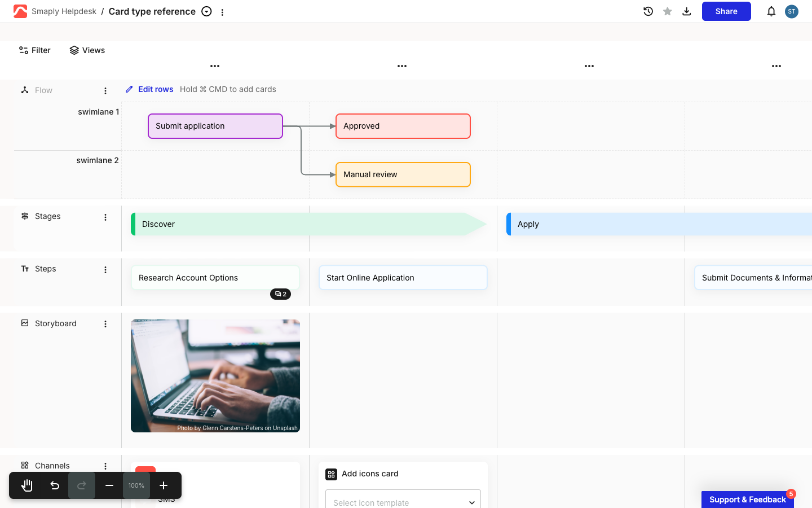Viewport: 812px width, 508px height.
Task: Open the laptop storyboard image
Action: point(215,376)
